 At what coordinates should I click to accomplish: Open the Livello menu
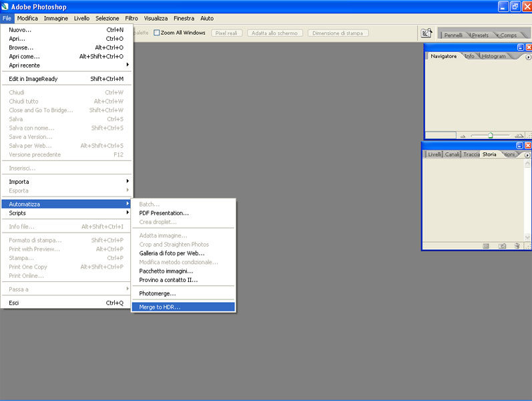(x=81, y=18)
